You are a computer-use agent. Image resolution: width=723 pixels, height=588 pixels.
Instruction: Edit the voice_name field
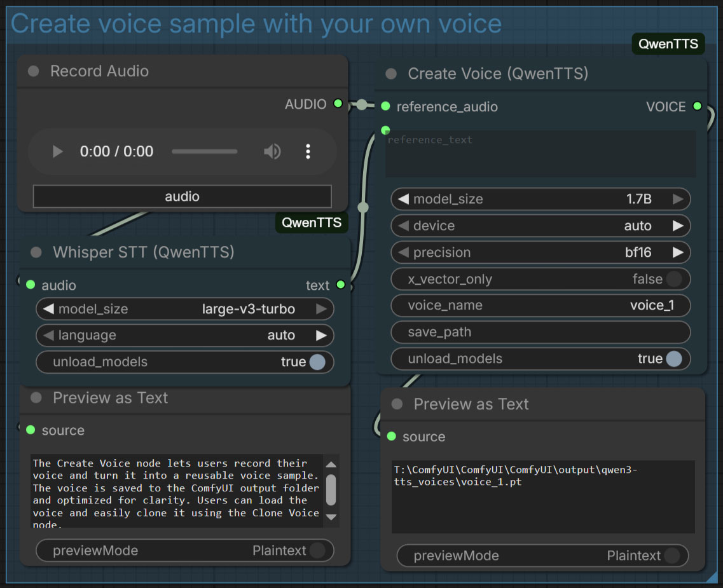[541, 305]
